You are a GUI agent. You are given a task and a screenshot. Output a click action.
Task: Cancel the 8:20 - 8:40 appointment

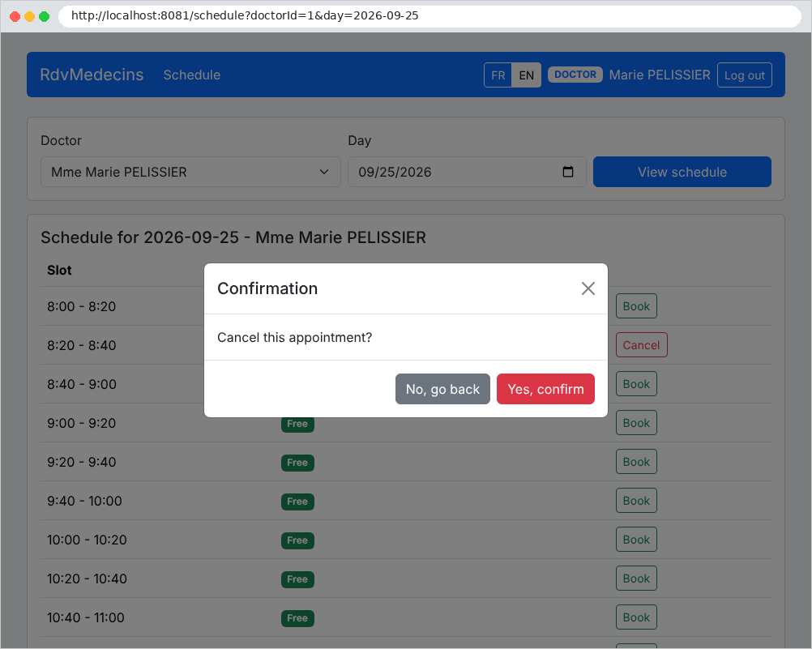click(x=641, y=345)
